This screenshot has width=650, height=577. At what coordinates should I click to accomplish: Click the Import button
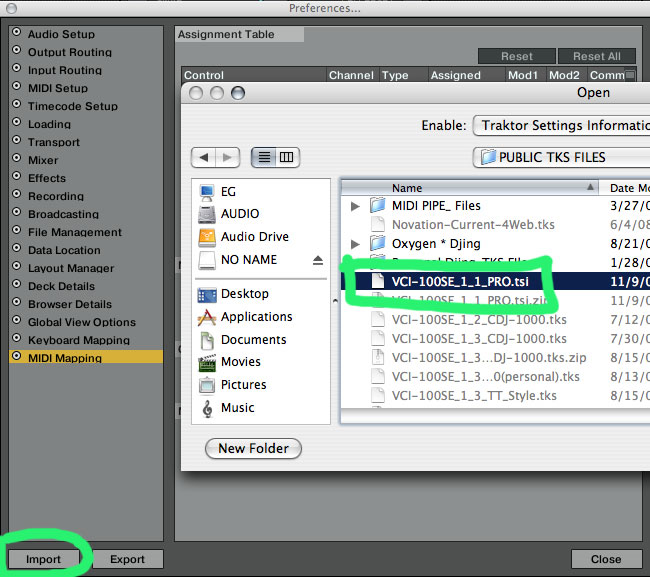43,559
